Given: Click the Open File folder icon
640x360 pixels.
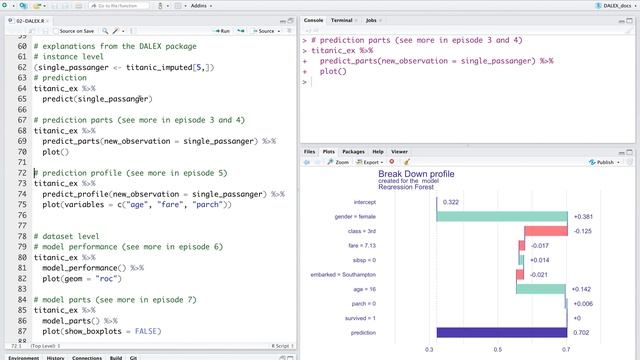Looking at the screenshot, I should click(x=37, y=6).
